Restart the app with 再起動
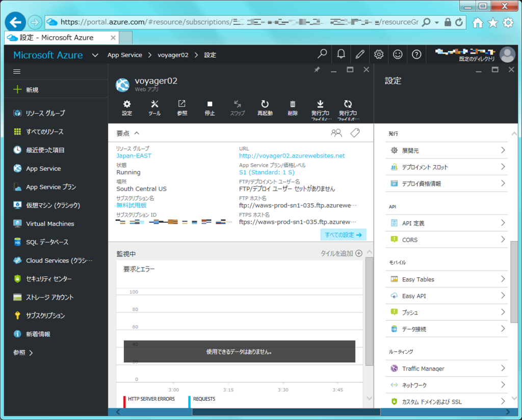Viewport: 522px width, 420px height. pos(265,108)
